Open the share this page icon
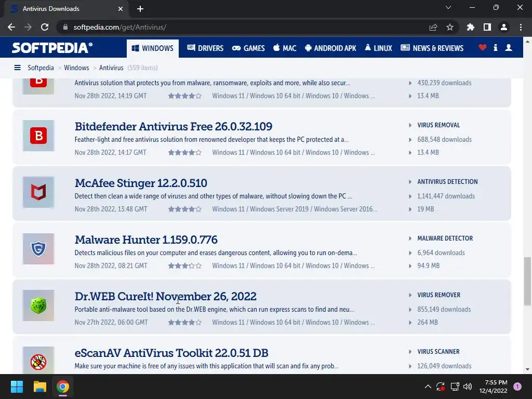 433,27
